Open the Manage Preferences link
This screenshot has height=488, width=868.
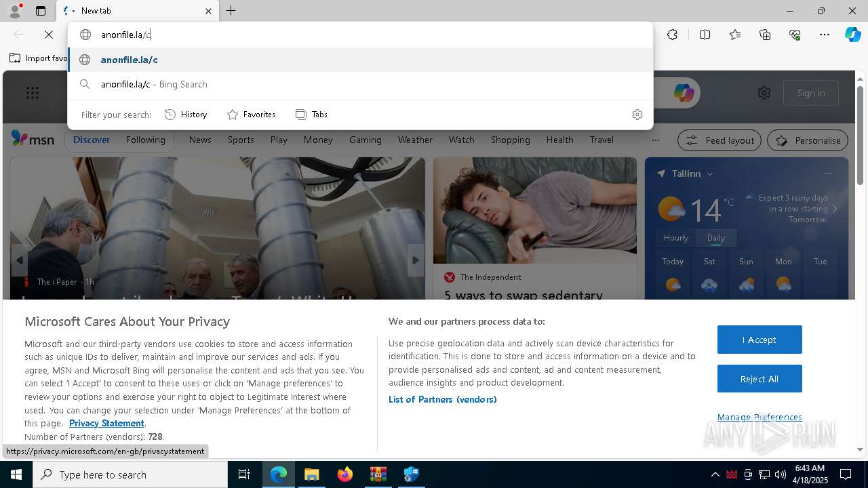pyautogui.click(x=759, y=417)
